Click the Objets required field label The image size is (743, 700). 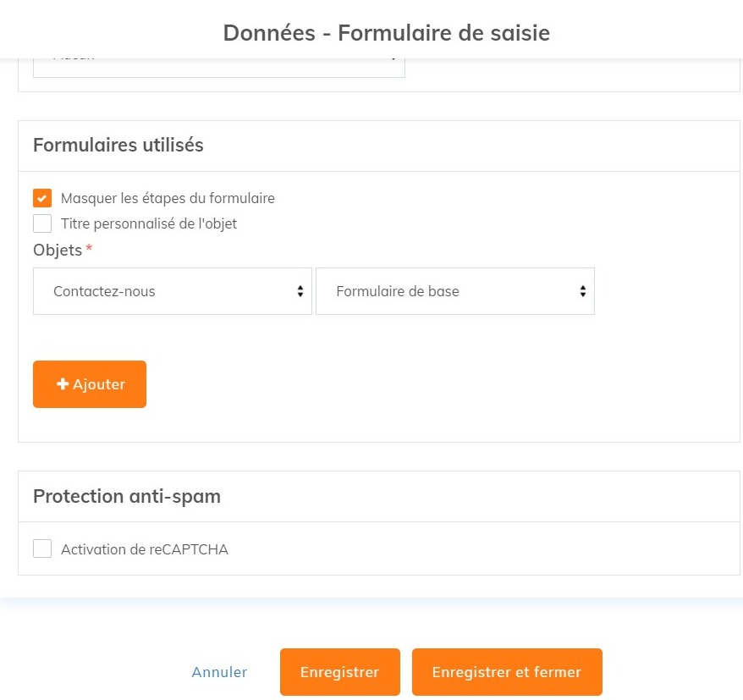coord(58,250)
